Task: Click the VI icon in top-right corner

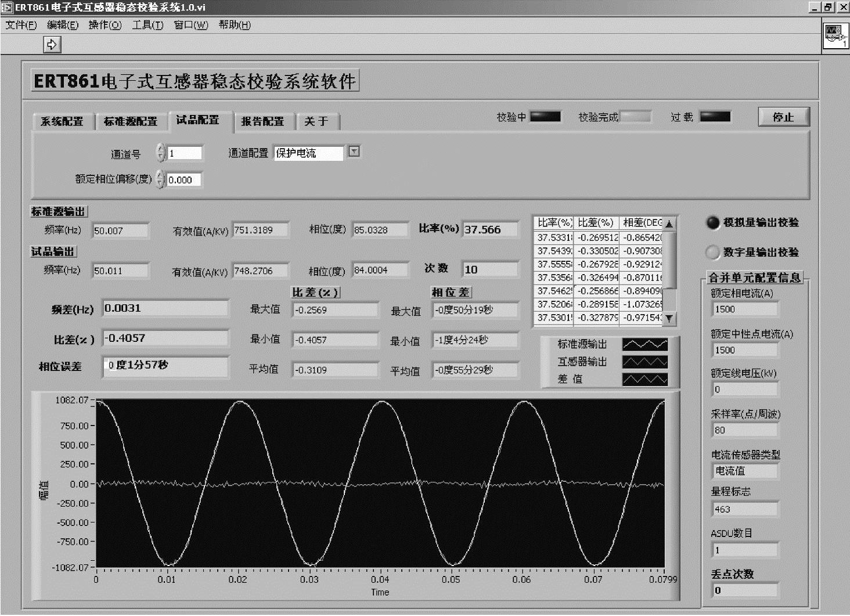Action: [835, 36]
